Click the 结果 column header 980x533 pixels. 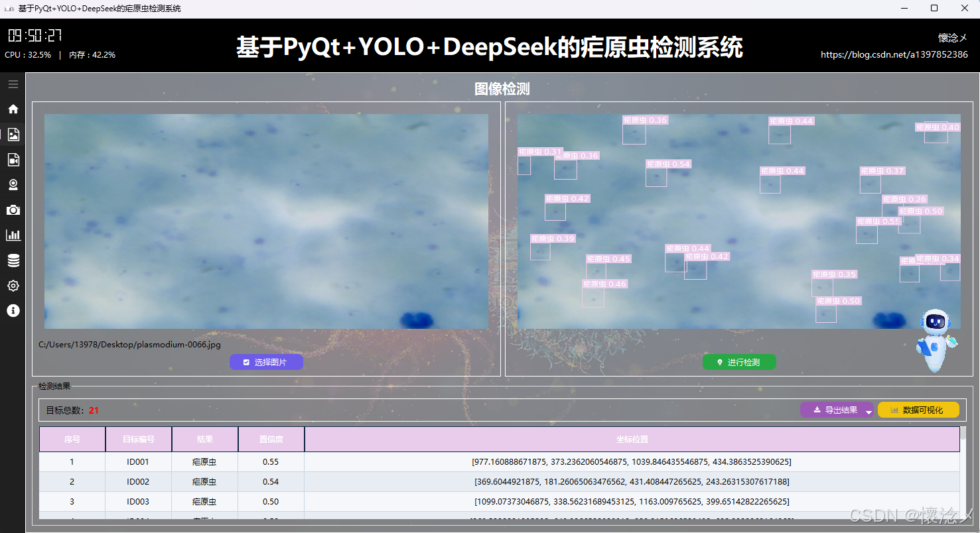[205, 440]
